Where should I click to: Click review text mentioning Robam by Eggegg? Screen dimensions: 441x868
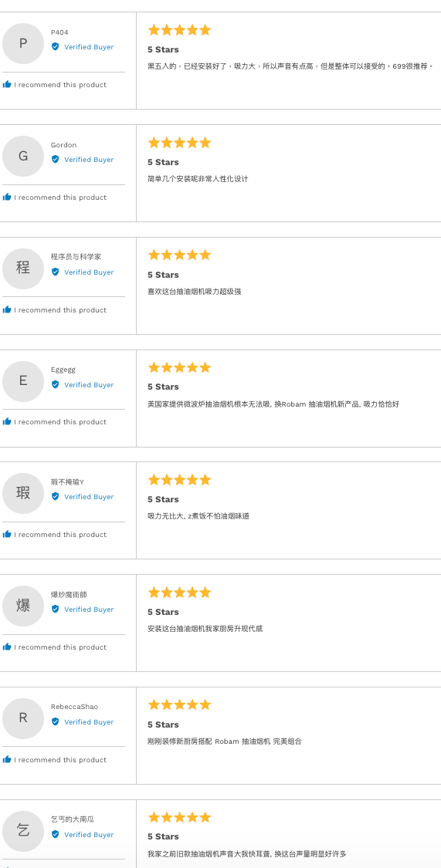click(x=273, y=404)
